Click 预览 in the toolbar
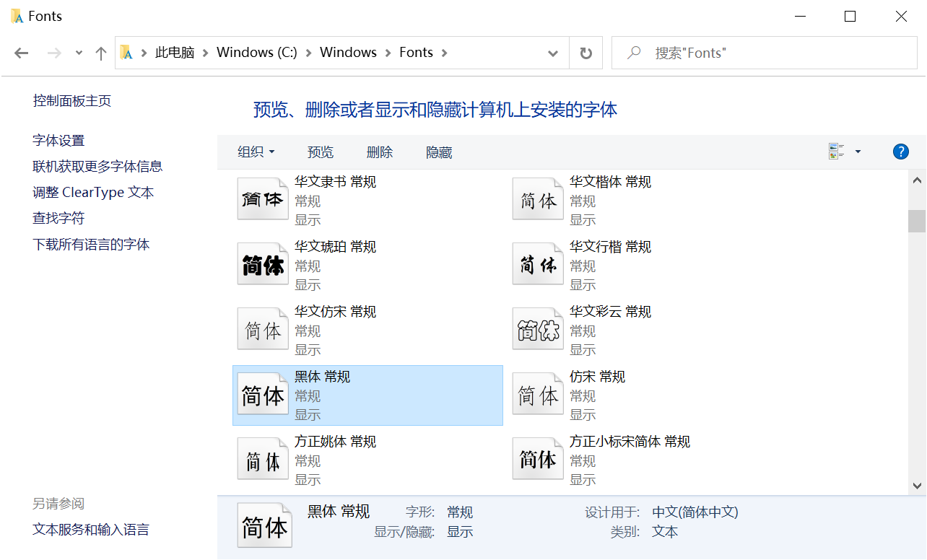Image resolution: width=927 pixels, height=560 pixels. pyautogui.click(x=321, y=152)
